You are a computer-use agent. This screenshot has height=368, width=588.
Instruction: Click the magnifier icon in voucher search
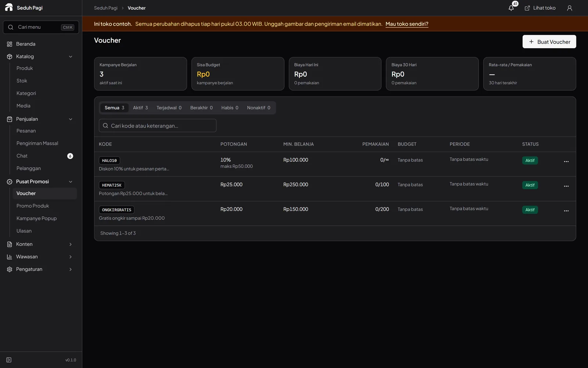(105, 125)
